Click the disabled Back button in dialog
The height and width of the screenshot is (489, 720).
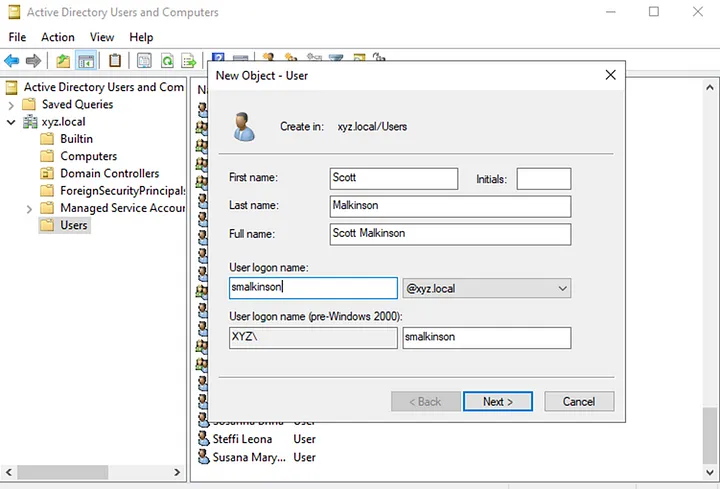pos(426,402)
